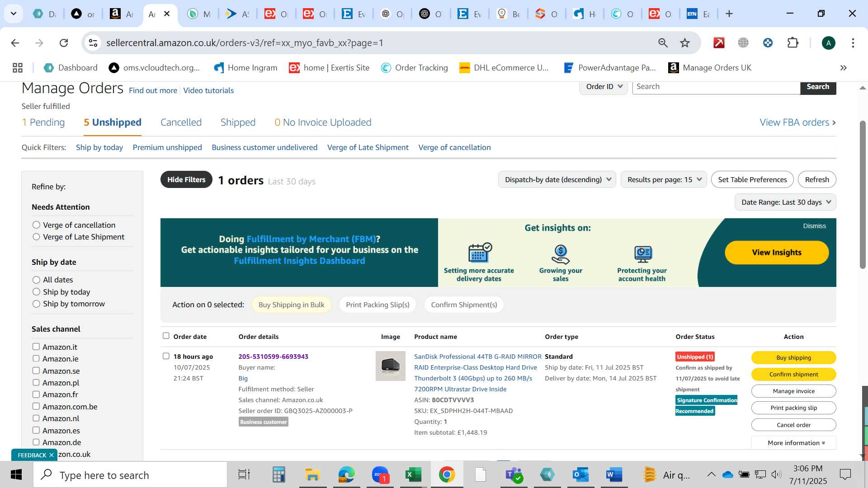
Task: Open order link 205-5310599-6693943
Action: click(273, 357)
